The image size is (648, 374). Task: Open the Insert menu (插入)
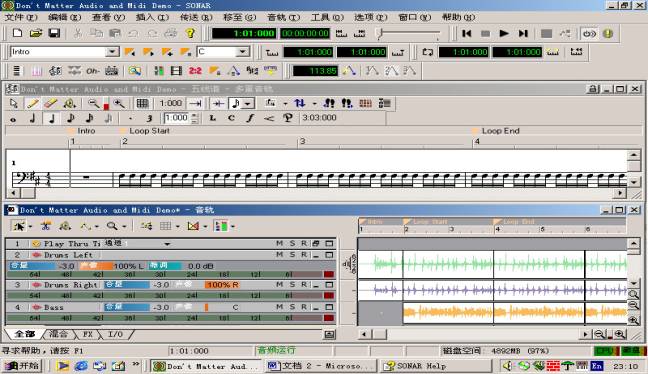point(152,17)
